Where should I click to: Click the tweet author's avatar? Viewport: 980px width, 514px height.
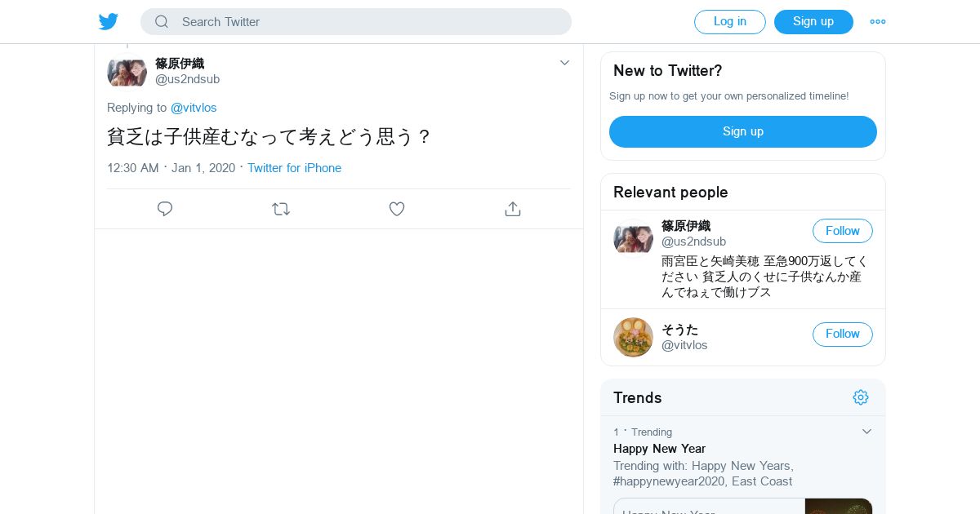(127, 72)
